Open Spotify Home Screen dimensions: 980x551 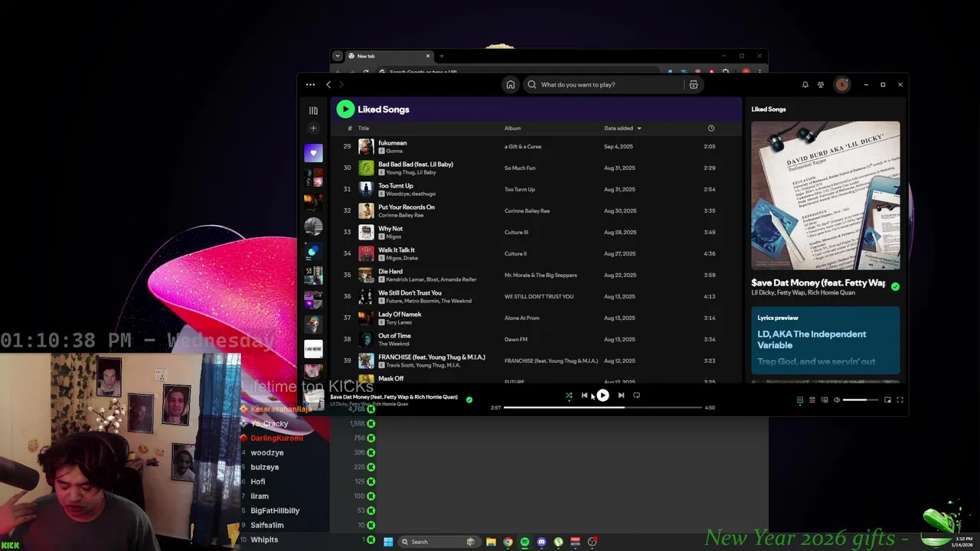511,85
